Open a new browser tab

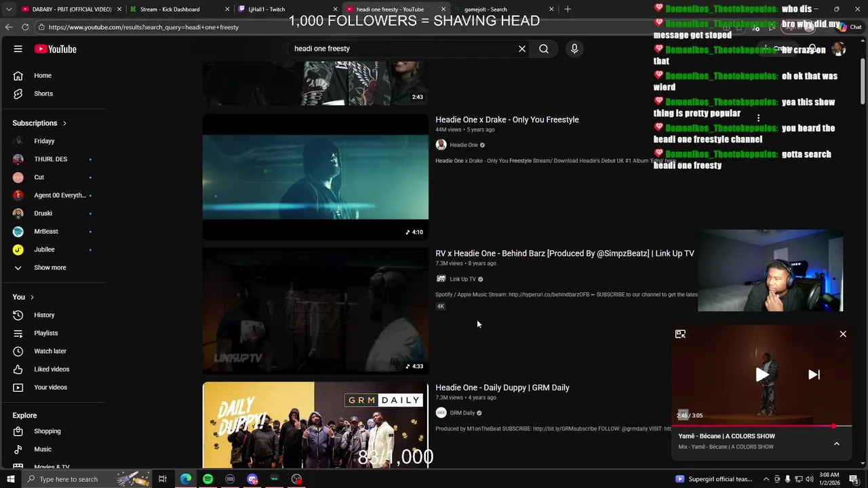(x=568, y=9)
